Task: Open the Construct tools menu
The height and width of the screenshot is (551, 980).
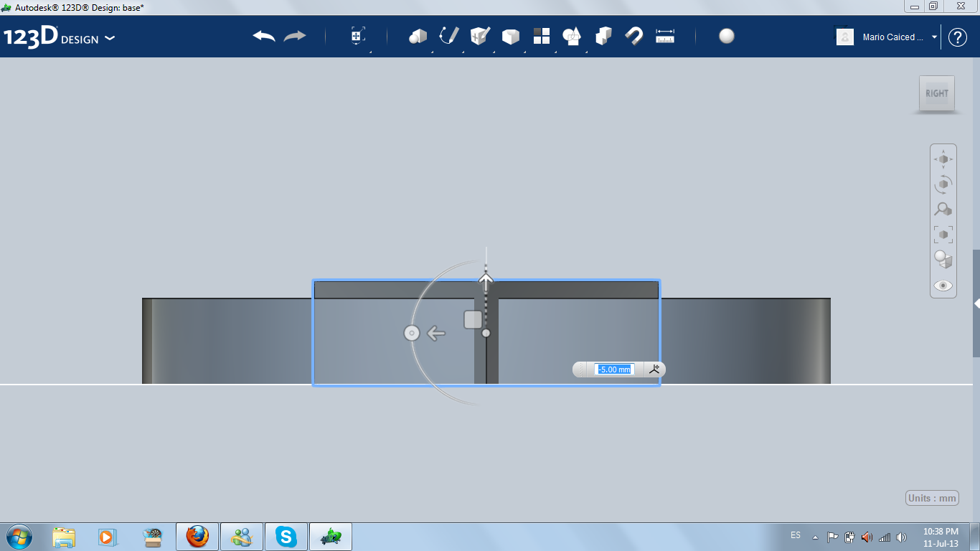Action: click(480, 36)
